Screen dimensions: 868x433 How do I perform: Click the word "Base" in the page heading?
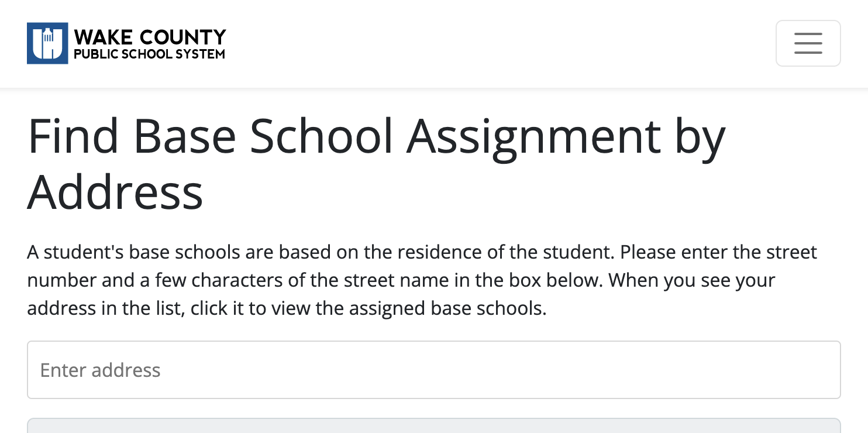tap(184, 137)
